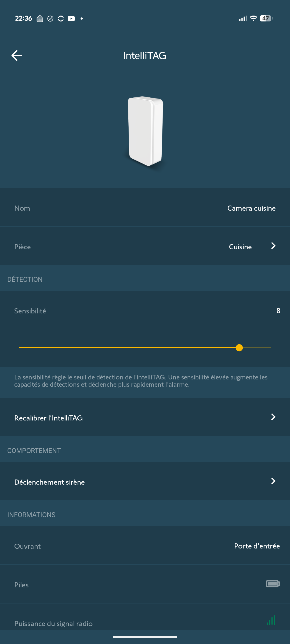
Task: Tap the checkmark circle status icon
Action: (50, 19)
